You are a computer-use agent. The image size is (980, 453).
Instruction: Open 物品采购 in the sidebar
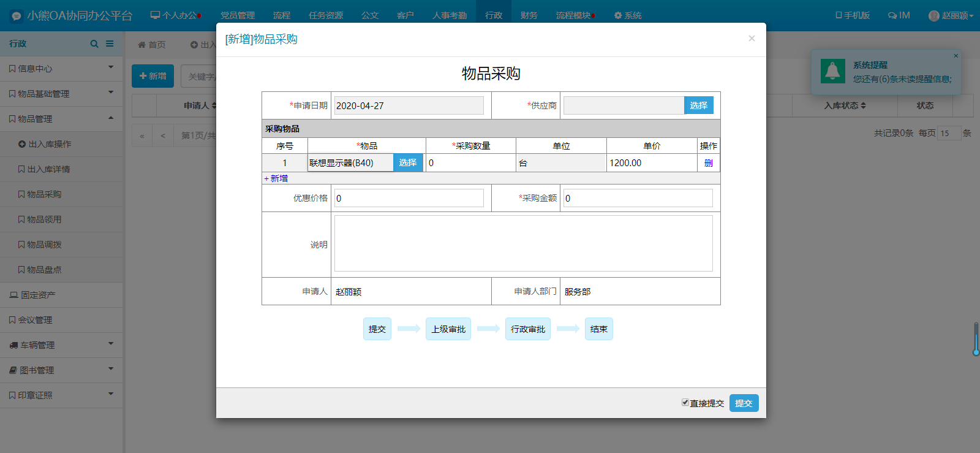pyautogui.click(x=61, y=194)
